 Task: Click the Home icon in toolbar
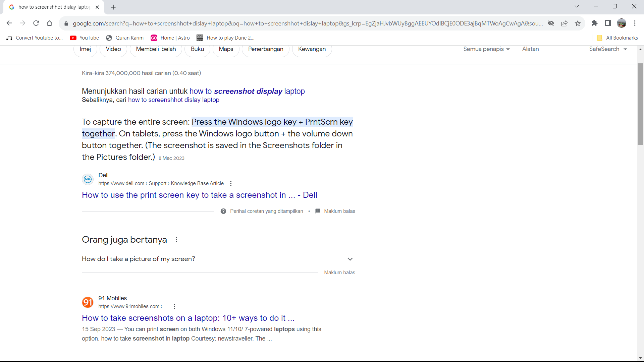point(50,23)
